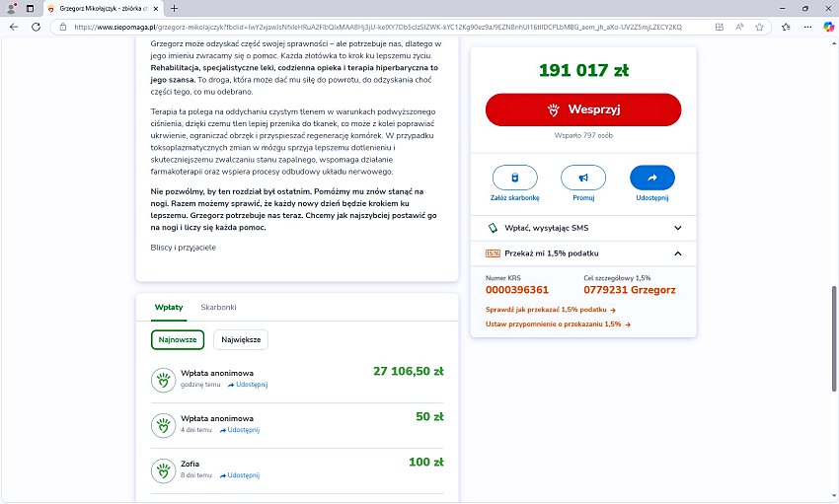Click the browser back arrow
The height and width of the screenshot is (504, 839).
point(13,27)
